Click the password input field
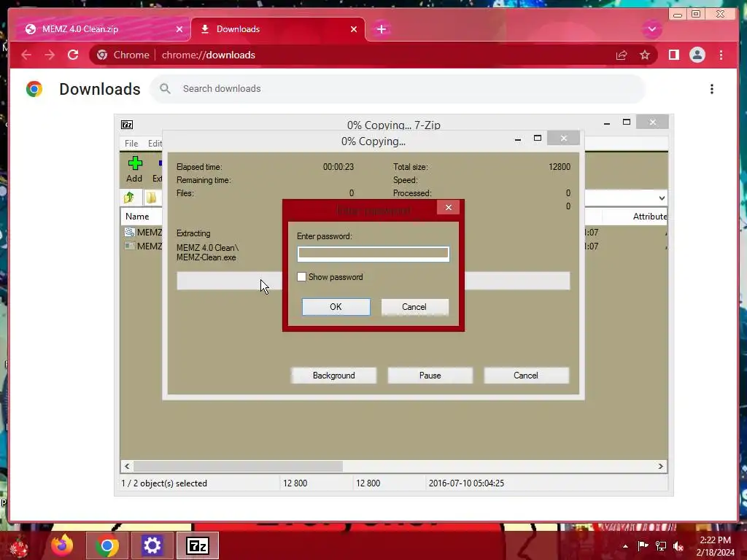This screenshot has height=560, width=747. 373,253
